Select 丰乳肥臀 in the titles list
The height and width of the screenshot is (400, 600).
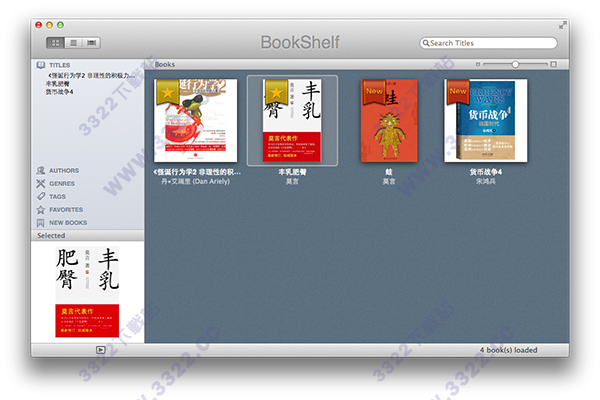click(x=58, y=83)
